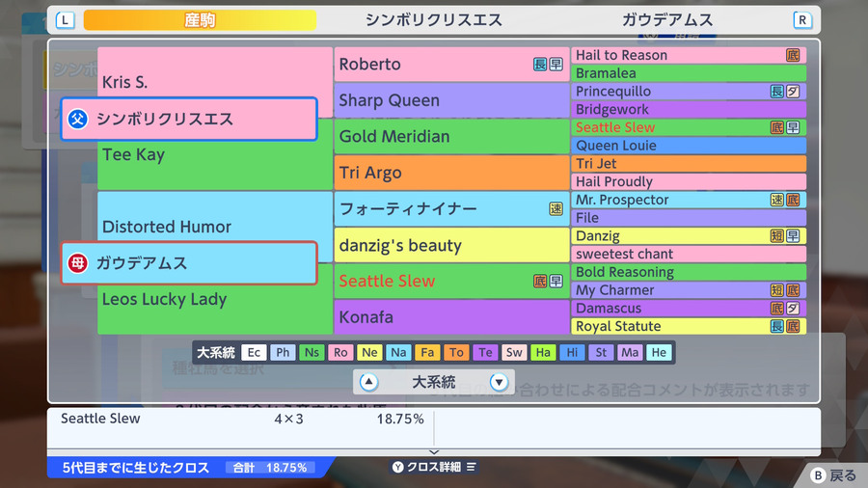Screen dimensions: 868x488
Task: Click the R shoulder button icon
Action: coord(802,20)
